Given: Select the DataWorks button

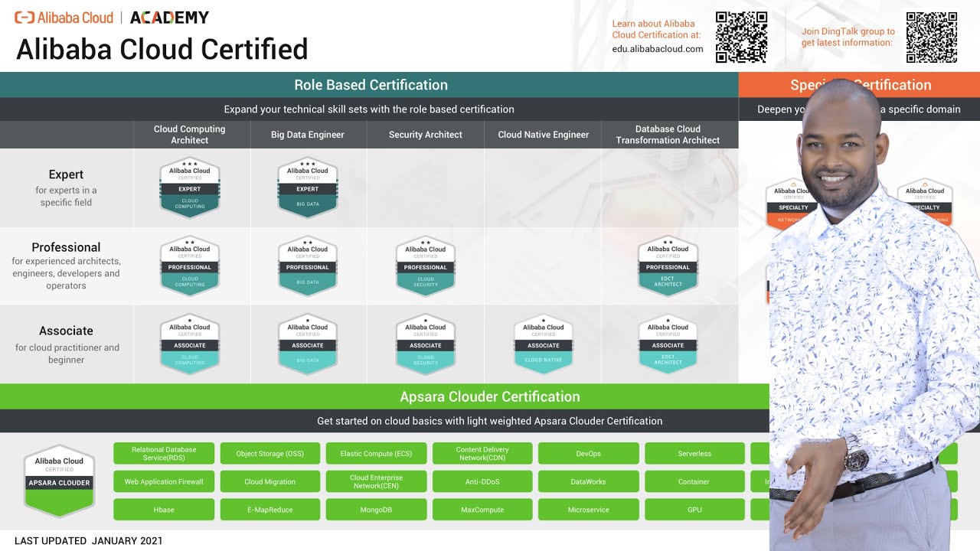Looking at the screenshot, I should point(589,481).
